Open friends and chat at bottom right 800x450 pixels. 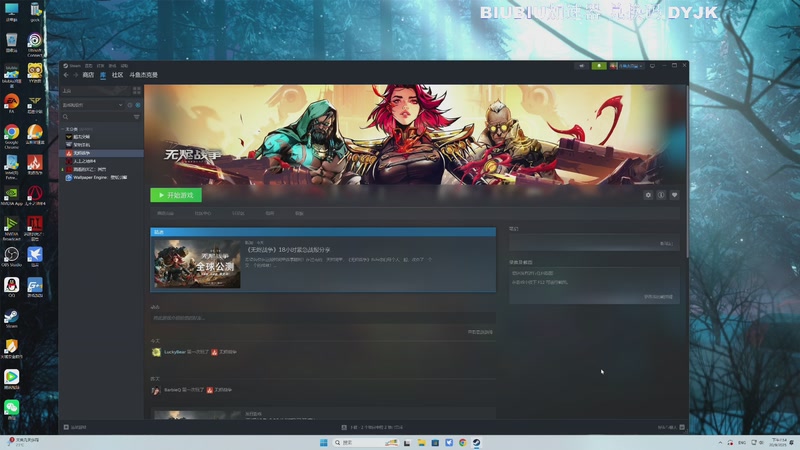(x=670, y=427)
